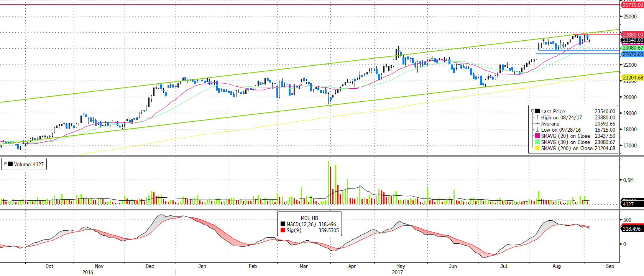Click the black 23540.00 last price label
The width and height of the screenshot is (644, 276).
(632, 40)
